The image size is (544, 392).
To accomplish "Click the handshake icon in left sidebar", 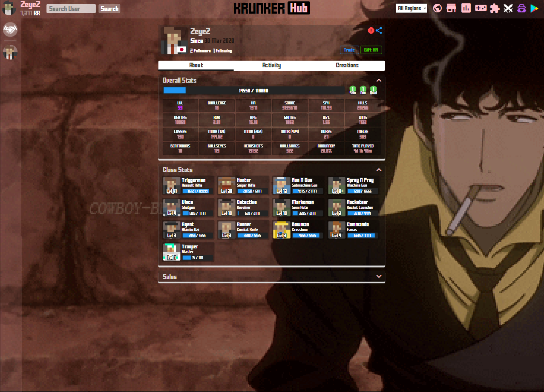I will click(x=10, y=29).
